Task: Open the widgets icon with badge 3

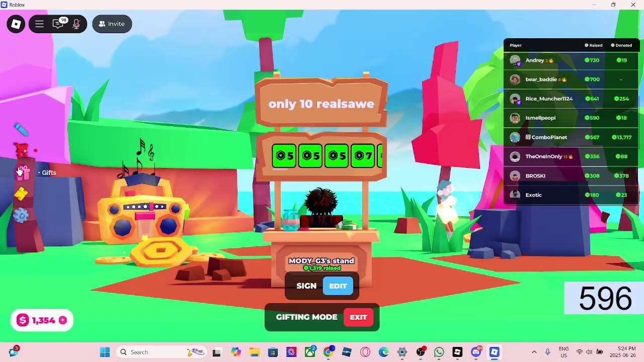Action: click(14, 351)
